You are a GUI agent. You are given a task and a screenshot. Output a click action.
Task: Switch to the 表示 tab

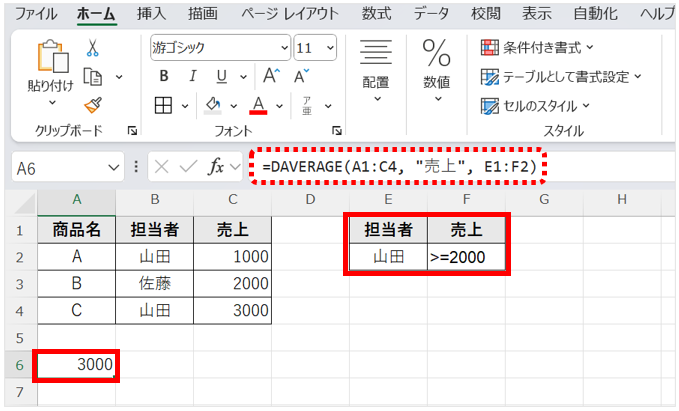537,14
